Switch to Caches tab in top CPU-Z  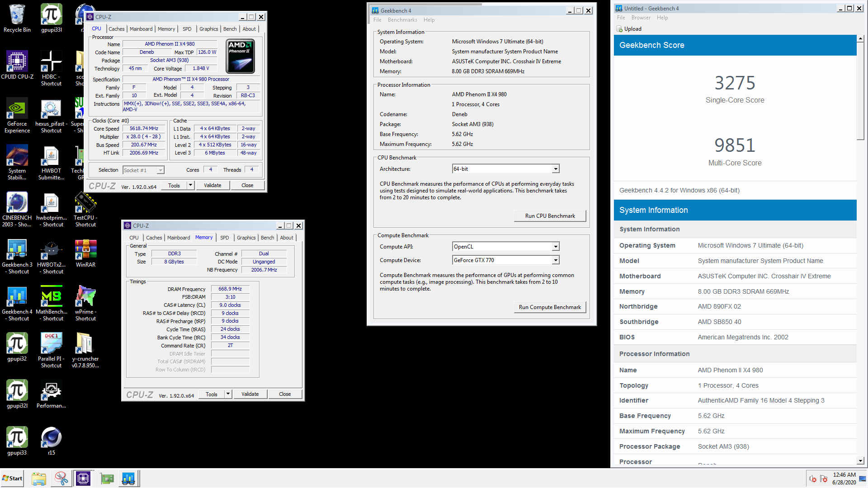[117, 29]
